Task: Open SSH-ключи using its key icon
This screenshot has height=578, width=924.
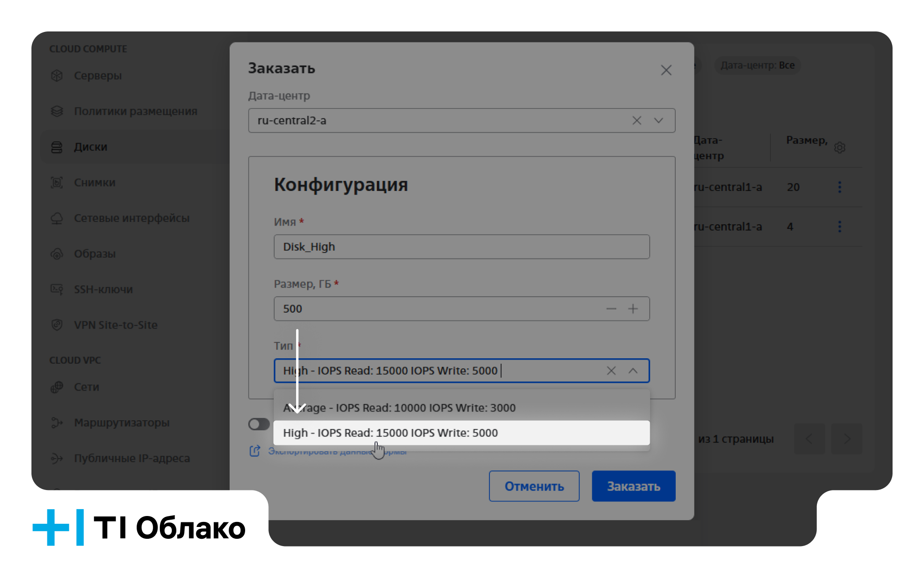Action: click(57, 289)
